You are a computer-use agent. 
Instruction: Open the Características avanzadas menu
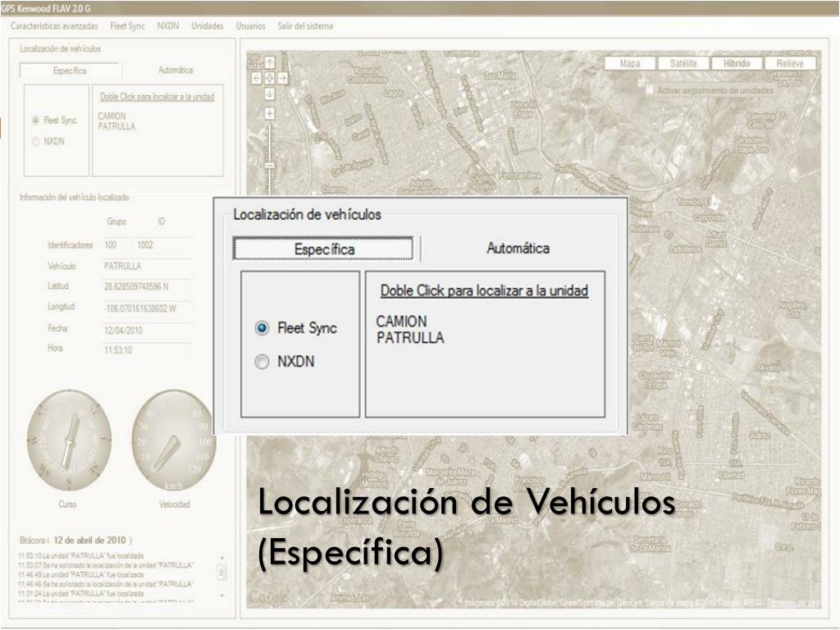pos(54,25)
